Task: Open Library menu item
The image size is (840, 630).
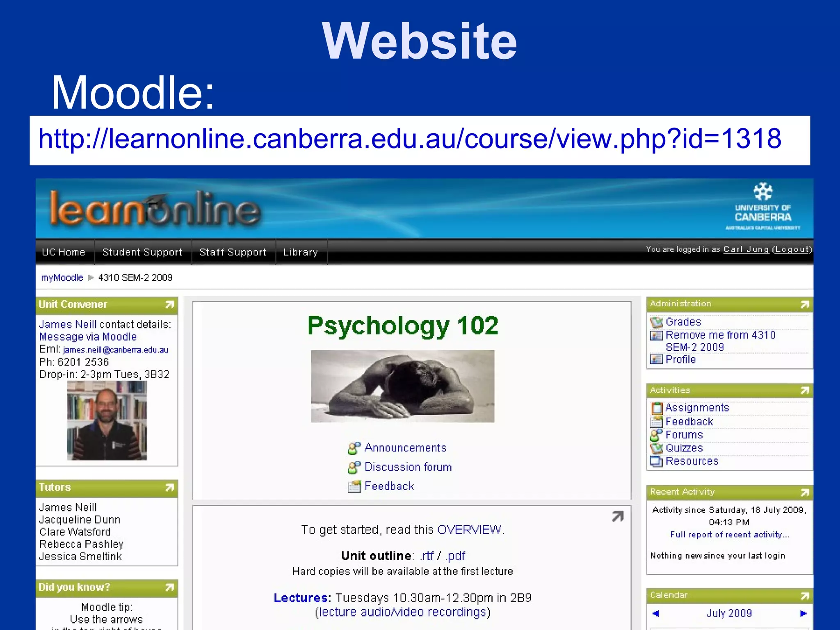Action: tap(301, 252)
